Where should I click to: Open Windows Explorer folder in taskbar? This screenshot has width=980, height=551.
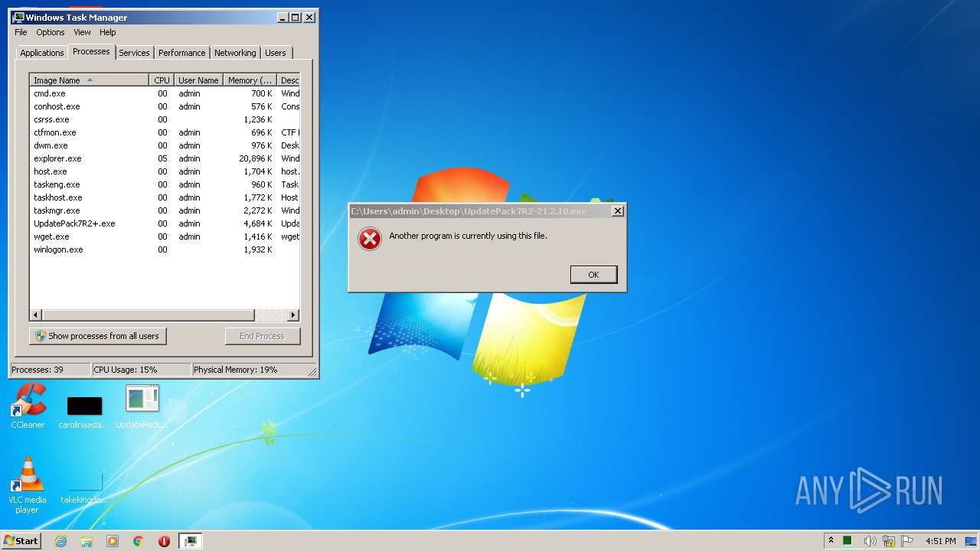87,541
